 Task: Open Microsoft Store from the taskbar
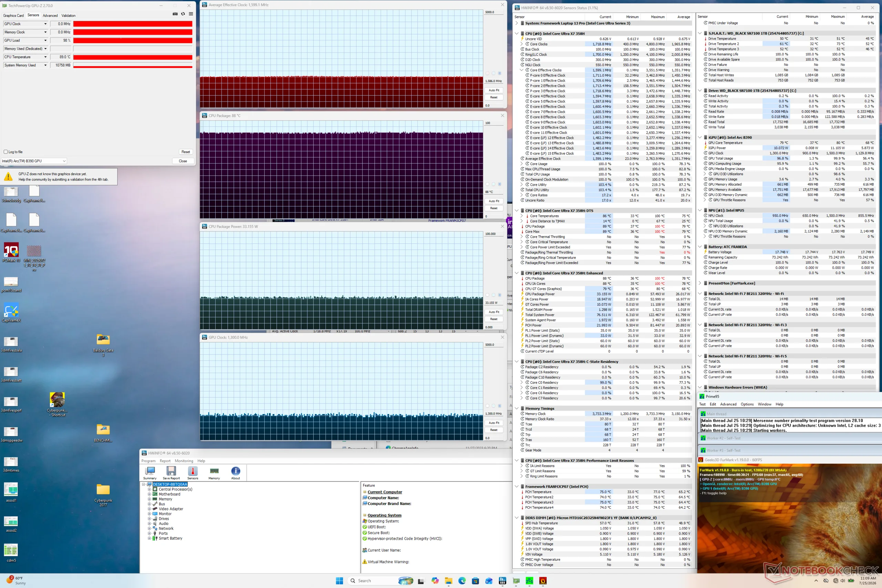coord(475,580)
